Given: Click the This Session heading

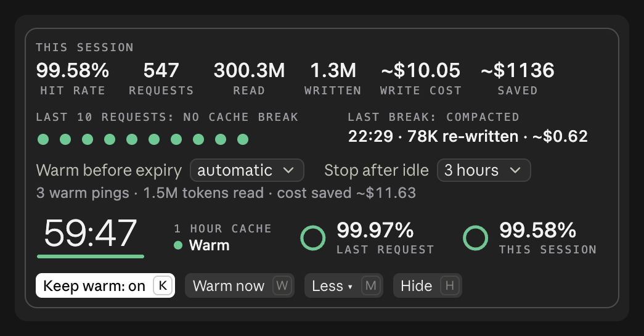Looking at the screenshot, I should [x=84, y=47].
